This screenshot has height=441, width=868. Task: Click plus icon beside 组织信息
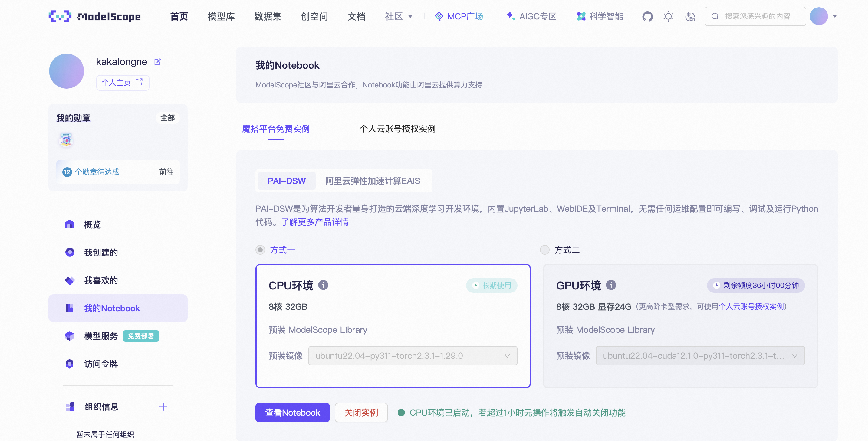(163, 407)
